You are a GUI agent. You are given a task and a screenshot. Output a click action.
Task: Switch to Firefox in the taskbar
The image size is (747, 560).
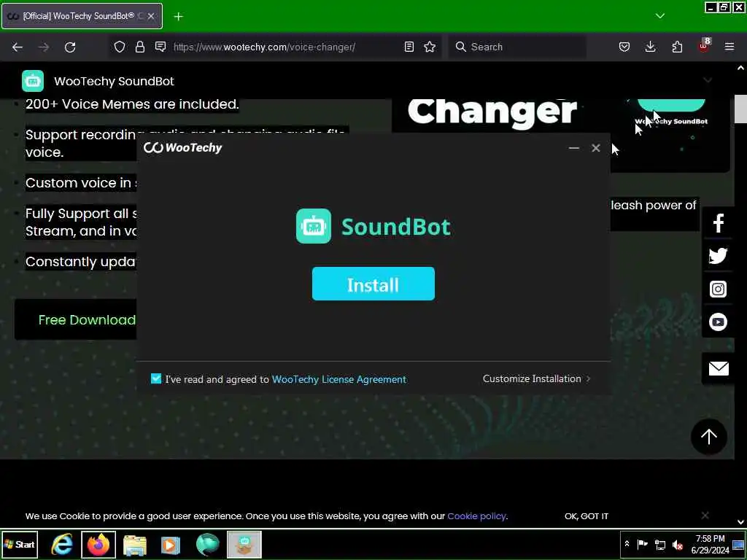point(98,544)
